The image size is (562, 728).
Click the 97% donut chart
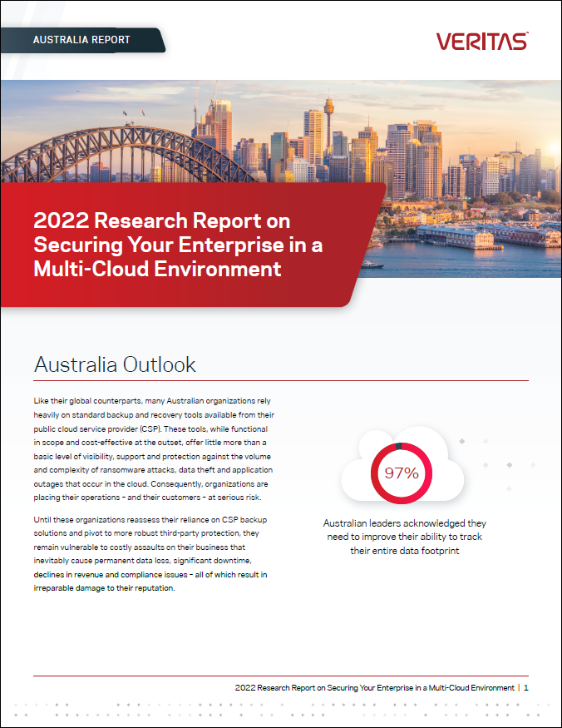[402, 473]
